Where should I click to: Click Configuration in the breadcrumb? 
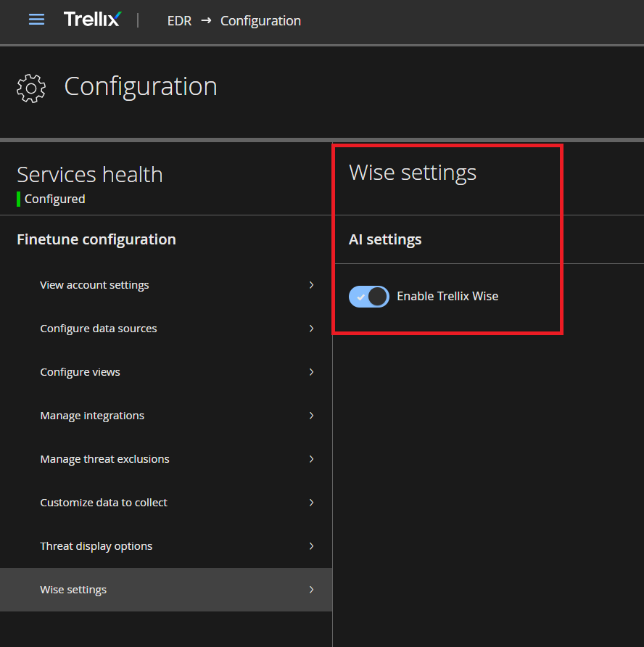[261, 20]
